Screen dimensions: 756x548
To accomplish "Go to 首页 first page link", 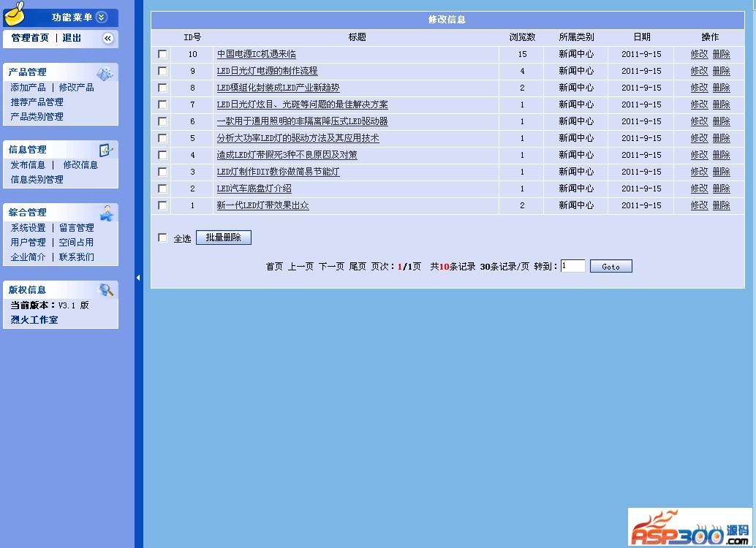I will pyautogui.click(x=274, y=267).
